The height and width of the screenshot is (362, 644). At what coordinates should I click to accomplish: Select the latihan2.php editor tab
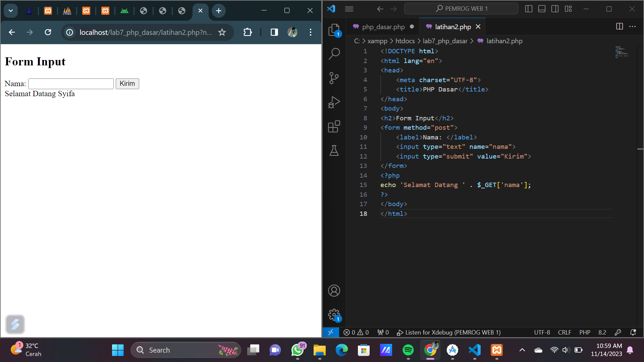pos(452,26)
